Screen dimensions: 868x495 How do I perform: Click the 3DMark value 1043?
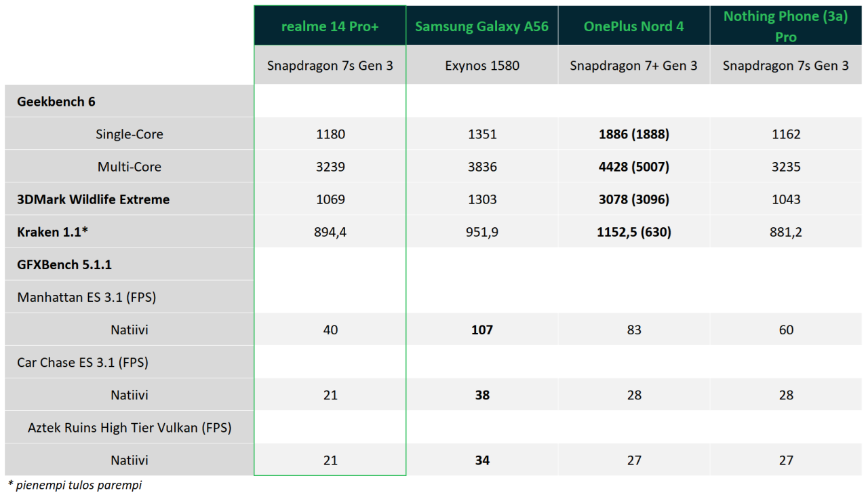tap(786, 199)
